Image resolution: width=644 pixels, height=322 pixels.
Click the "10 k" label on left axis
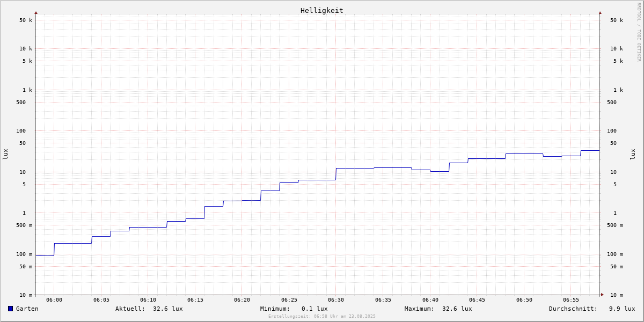(x=26, y=48)
